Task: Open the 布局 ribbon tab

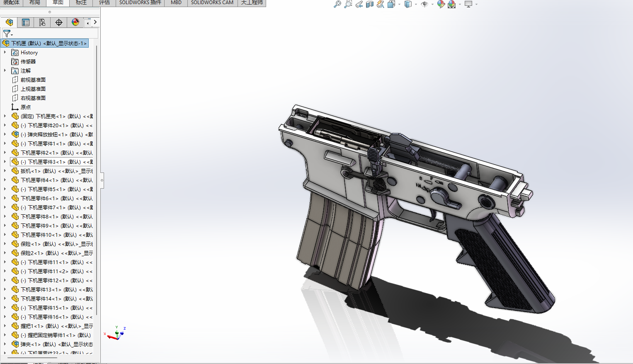Action: tap(35, 2)
